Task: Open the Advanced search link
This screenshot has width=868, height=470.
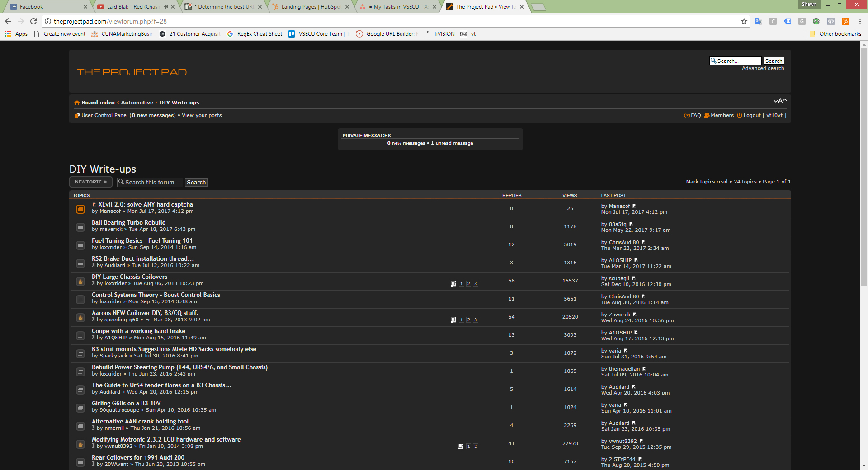Action: pos(763,68)
